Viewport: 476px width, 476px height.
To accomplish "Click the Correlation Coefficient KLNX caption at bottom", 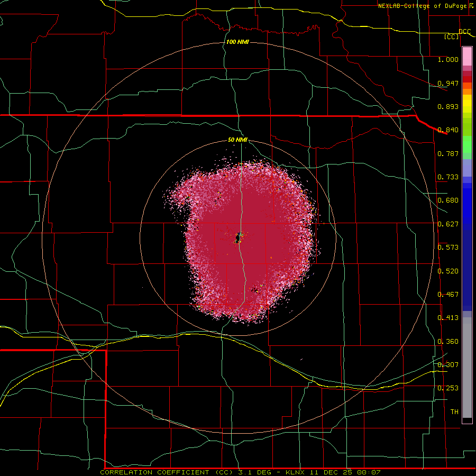I will coord(240,472).
